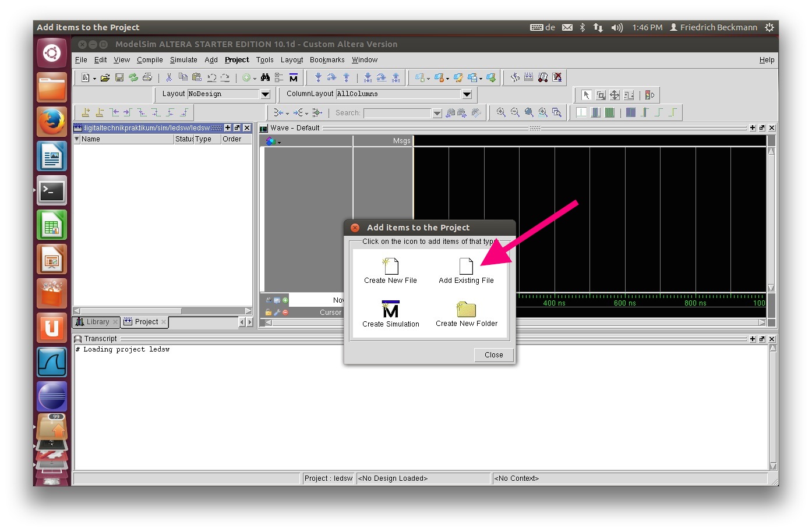The width and height of the screenshot is (812, 532).
Task: Select the Create New Folder icon
Action: 466,310
